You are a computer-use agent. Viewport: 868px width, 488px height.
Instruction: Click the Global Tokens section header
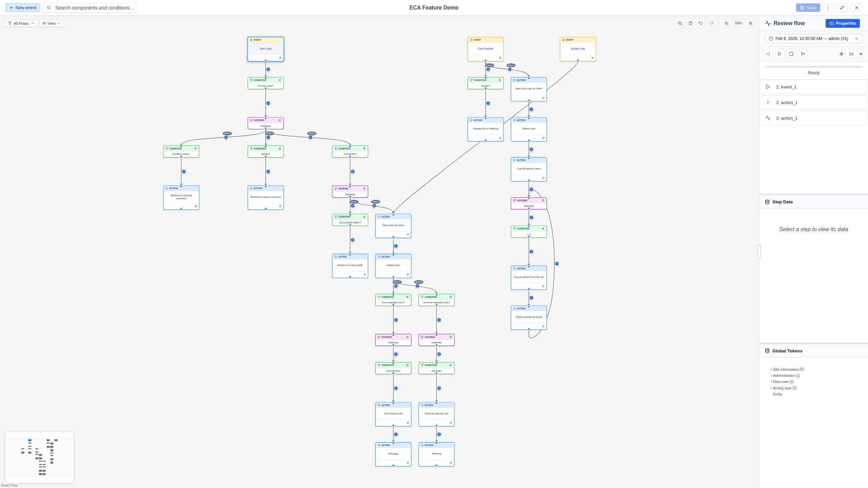pyautogui.click(x=814, y=351)
